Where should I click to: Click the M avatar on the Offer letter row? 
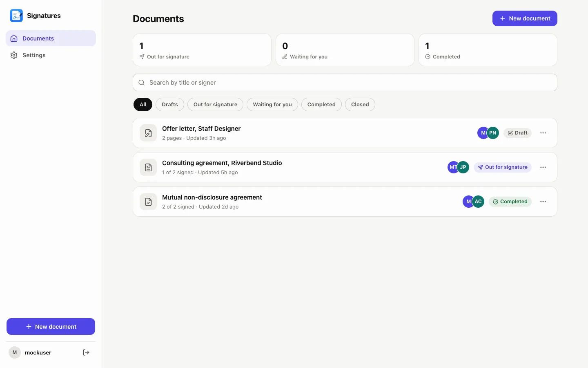(483, 133)
